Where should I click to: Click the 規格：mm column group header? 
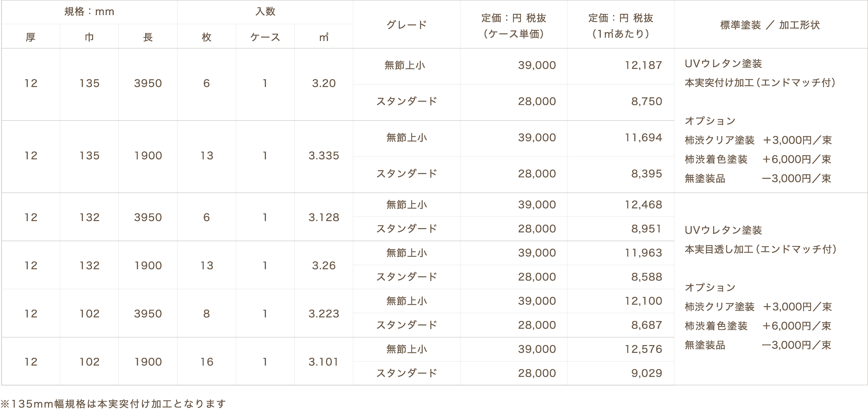point(89,12)
